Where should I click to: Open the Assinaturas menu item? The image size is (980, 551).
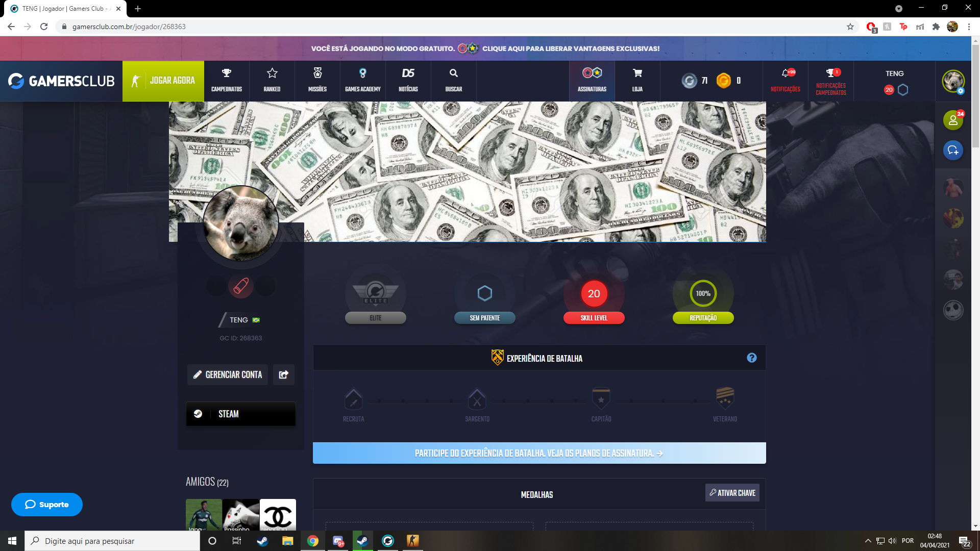(592, 80)
